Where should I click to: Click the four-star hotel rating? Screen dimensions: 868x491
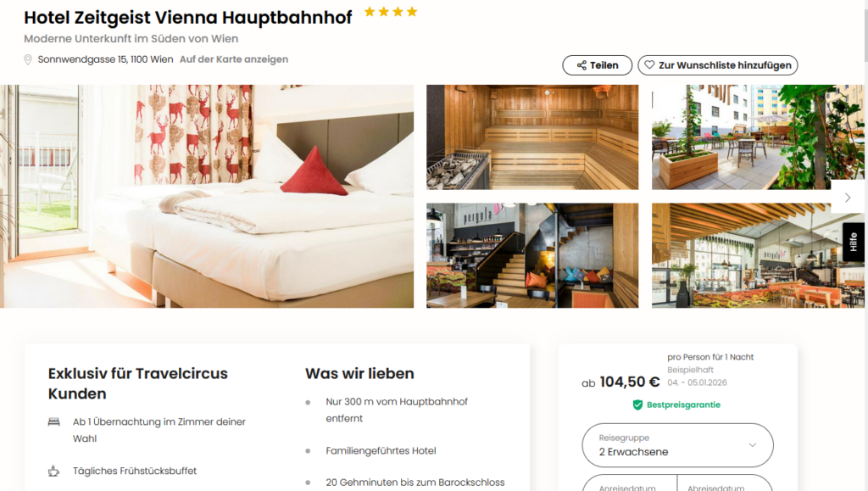tap(391, 12)
